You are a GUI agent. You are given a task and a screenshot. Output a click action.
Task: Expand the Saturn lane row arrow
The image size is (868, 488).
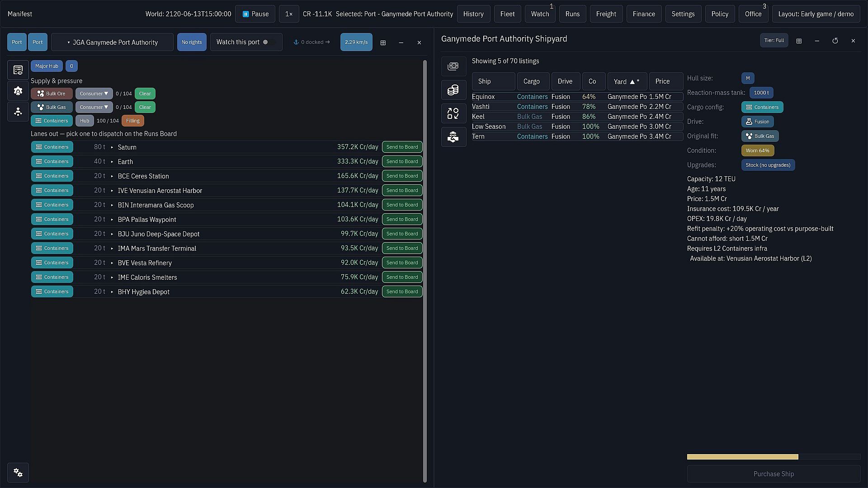112,147
